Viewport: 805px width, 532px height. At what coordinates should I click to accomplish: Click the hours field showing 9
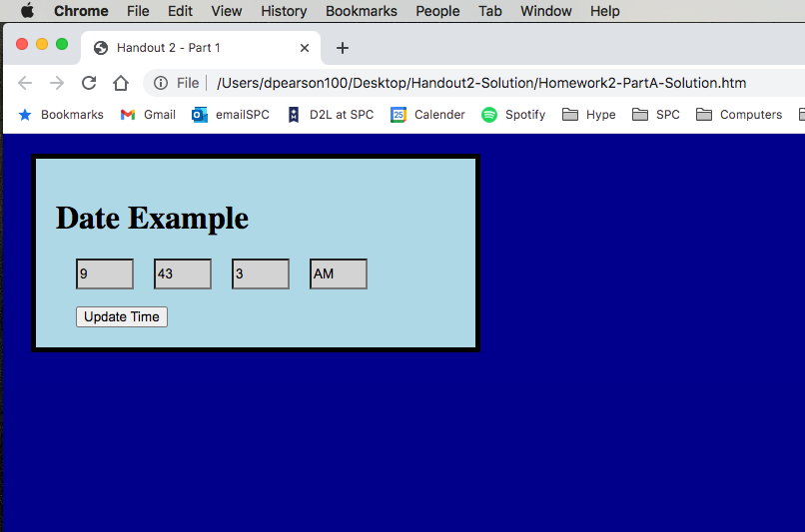105,273
